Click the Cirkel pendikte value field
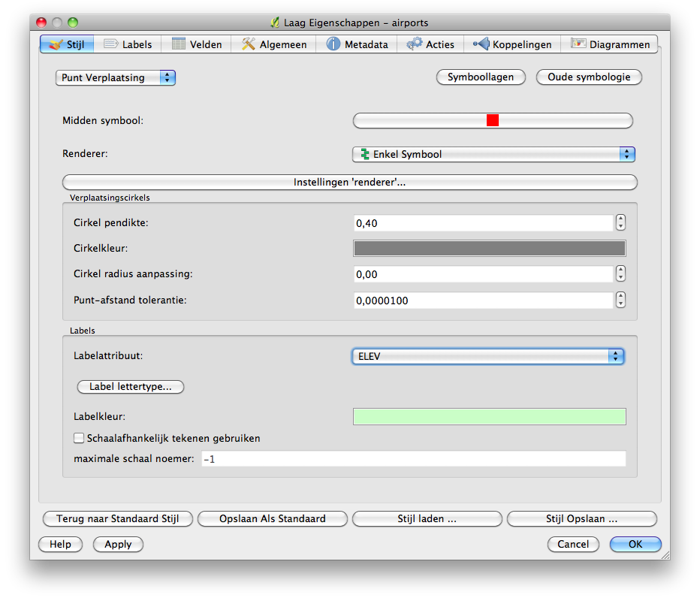The height and width of the screenshot is (601, 700). (484, 223)
